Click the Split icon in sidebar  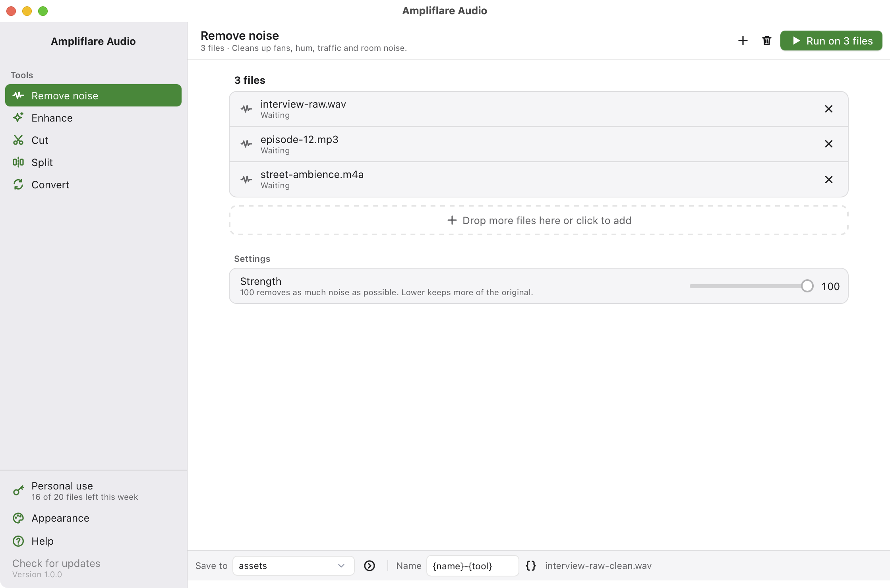click(x=18, y=162)
